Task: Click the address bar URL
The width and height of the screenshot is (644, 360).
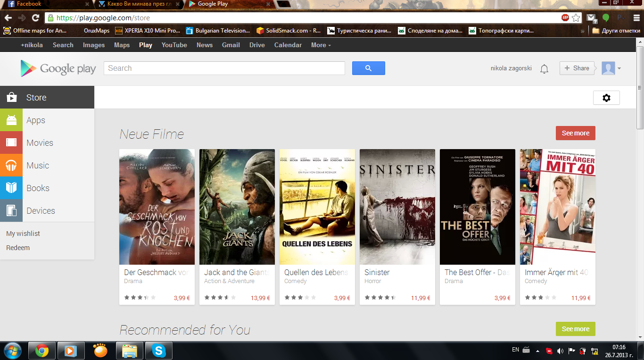Action: 103,18
